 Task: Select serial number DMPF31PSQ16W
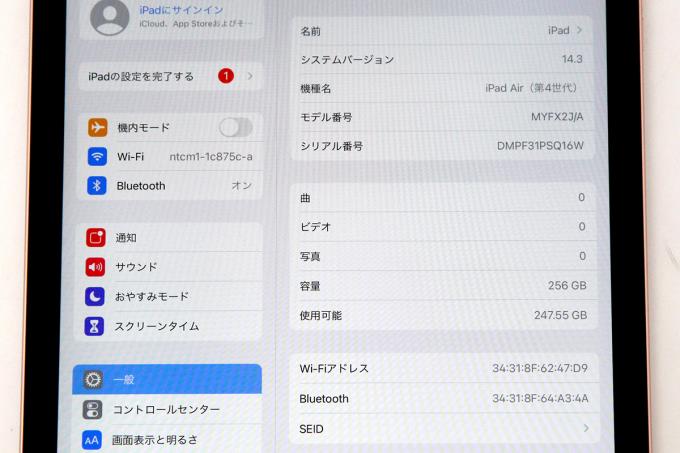[x=540, y=146]
